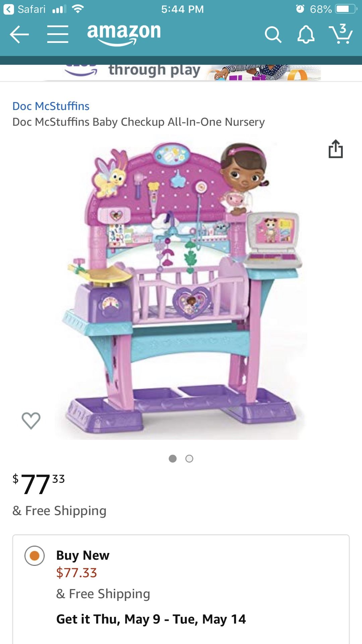This screenshot has height=644, width=362.
Task: Open search with the magnifier icon
Action: tap(273, 35)
